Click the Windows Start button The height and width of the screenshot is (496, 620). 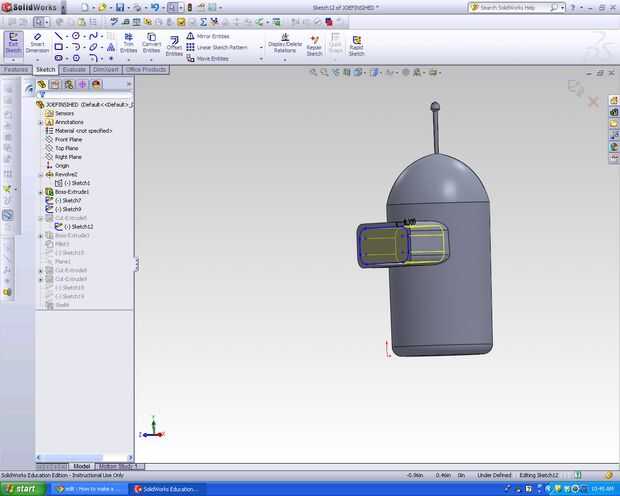tap(22, 489)
